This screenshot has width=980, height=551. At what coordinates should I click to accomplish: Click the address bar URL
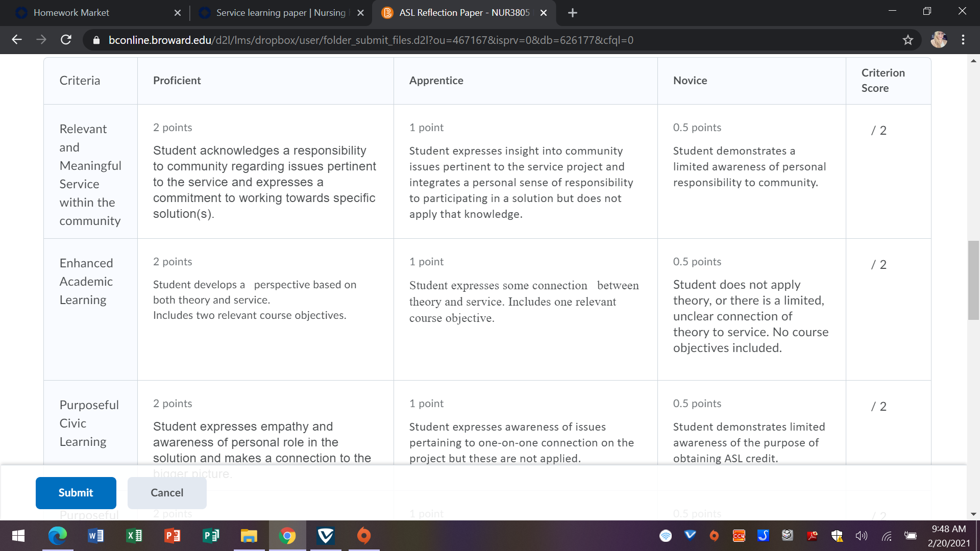click(371, 40)
